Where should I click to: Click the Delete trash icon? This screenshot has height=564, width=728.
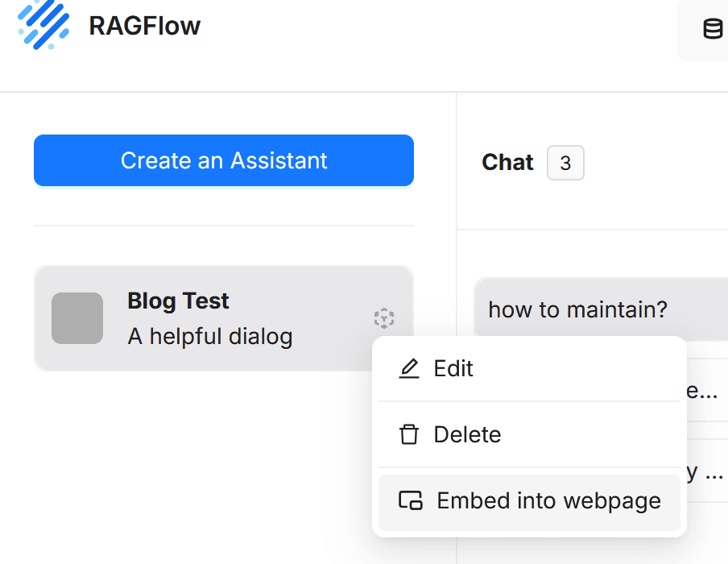[409, 434]
